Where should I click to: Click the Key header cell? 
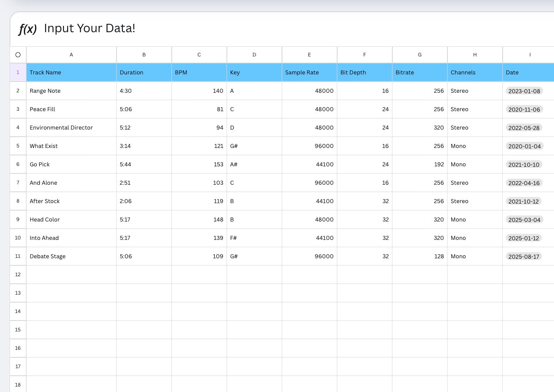pos(254,72)
